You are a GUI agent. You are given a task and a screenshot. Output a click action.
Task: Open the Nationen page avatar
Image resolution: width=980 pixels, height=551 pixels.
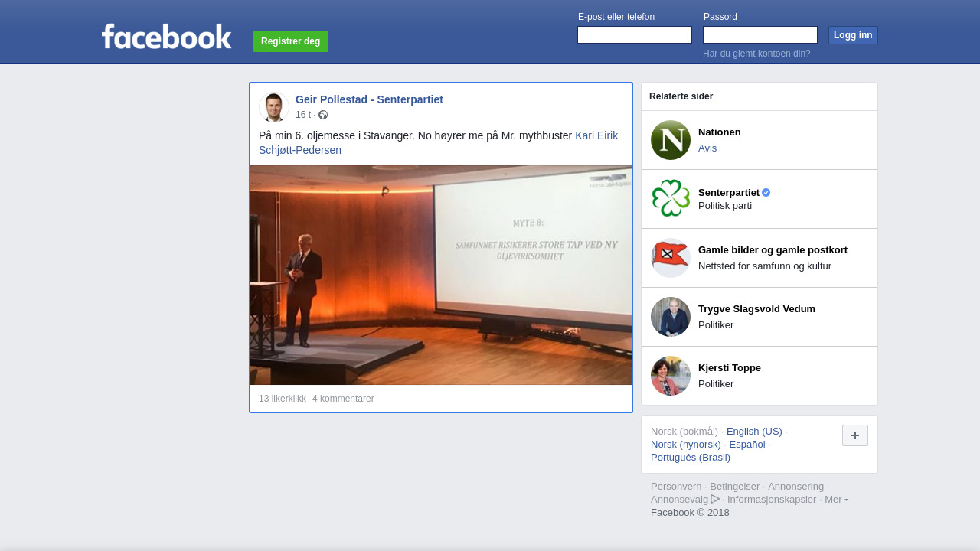coord(671,140)
